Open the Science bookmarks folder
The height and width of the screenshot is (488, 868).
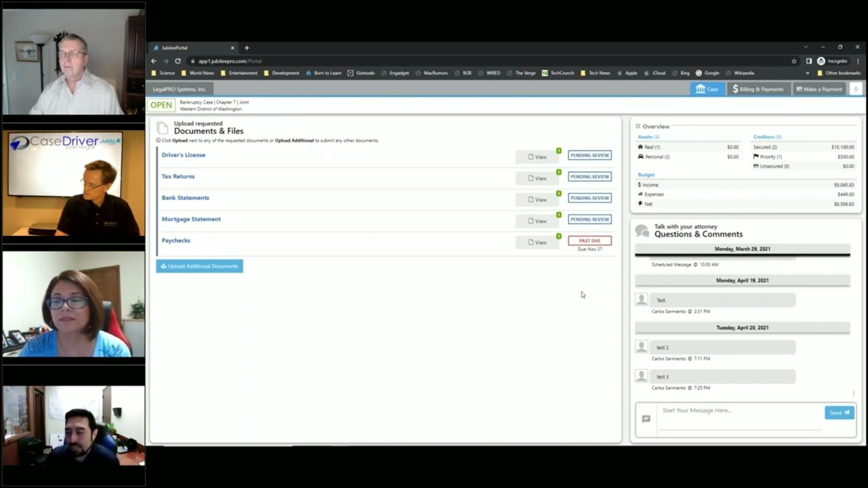point(163,73)
